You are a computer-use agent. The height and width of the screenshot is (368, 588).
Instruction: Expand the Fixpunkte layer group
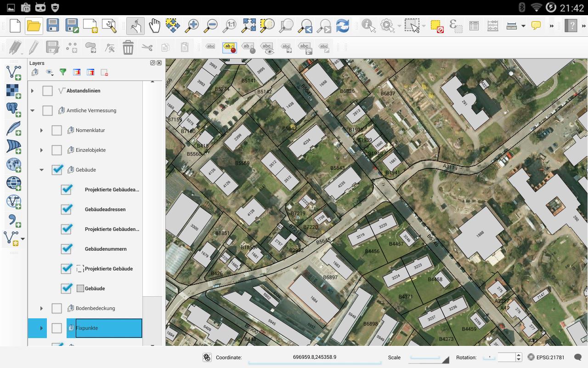[41, 328]
